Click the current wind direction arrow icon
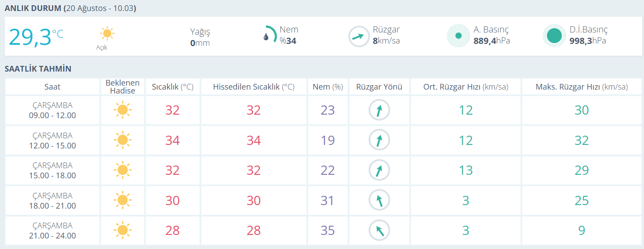 (x=359, y=36)
